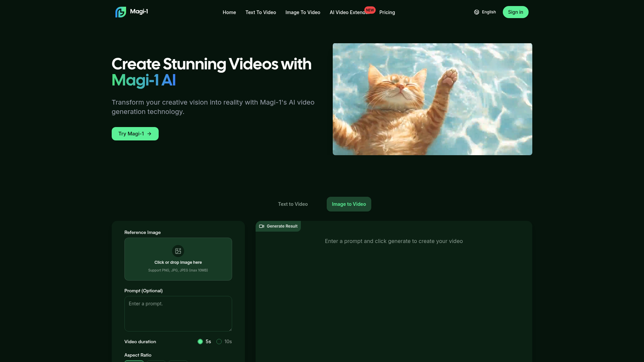Click the Magi-1 brand name link
This screenshot has height=362, width=644.
tap(139, 11)
